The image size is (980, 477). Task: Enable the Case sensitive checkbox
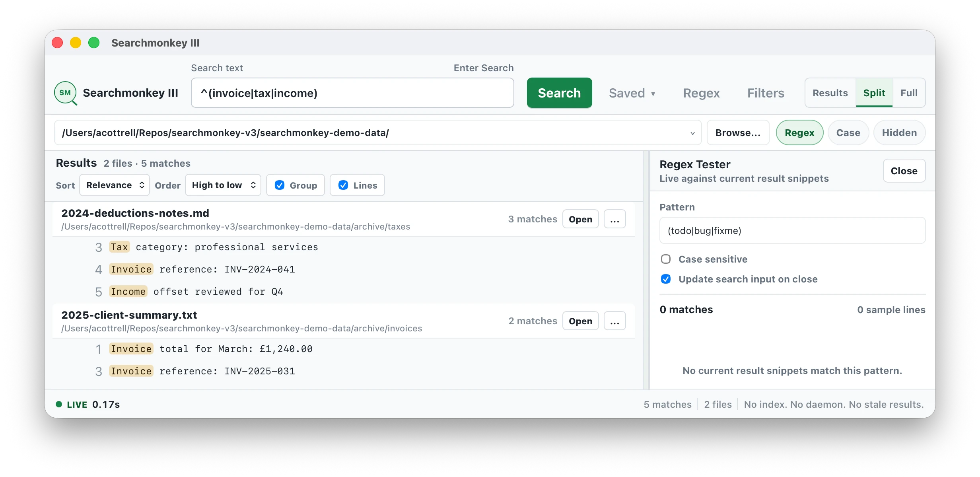pyautogui.click(x=666, y=259)
